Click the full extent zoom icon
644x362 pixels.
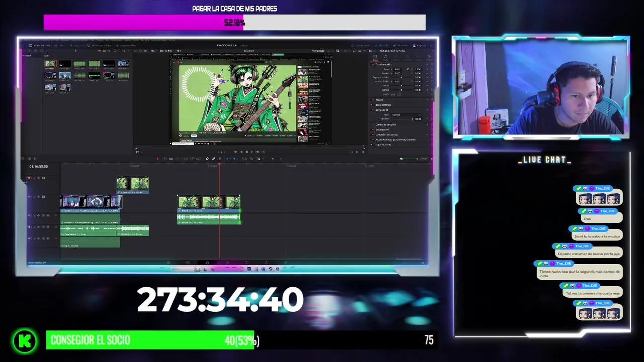[x=245, y=159]
